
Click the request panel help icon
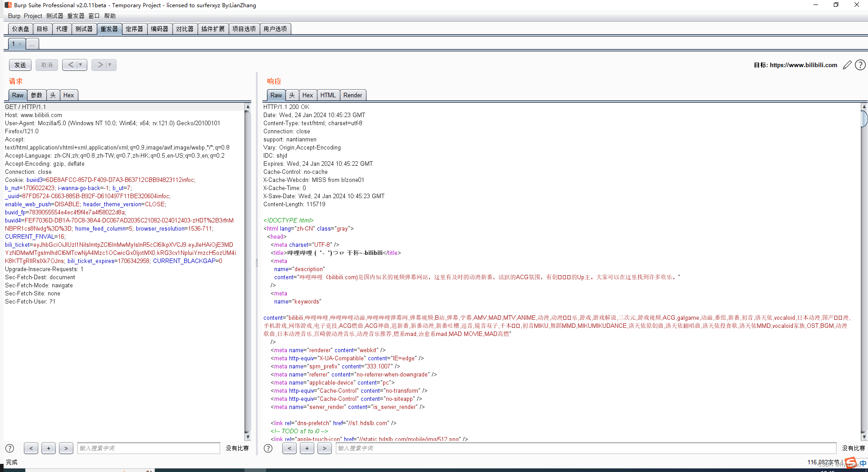point(9,448)
